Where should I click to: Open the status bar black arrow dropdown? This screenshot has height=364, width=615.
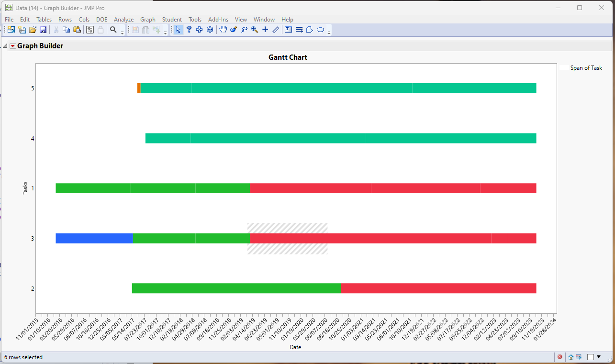click(598, 357)
